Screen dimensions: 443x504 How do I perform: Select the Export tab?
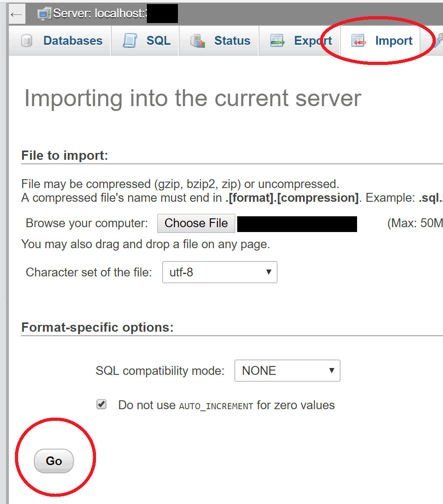313,41
